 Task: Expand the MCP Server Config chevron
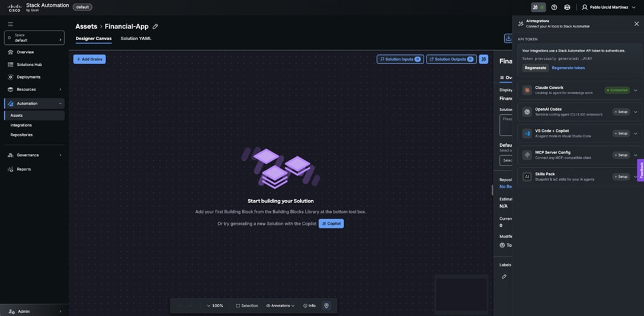point(636,155)
